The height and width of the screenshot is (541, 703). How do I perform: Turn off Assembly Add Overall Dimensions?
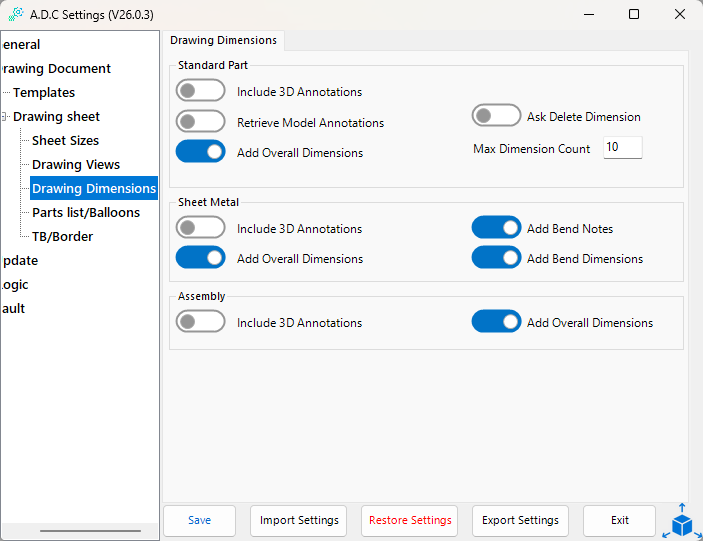click(x=496, y=322)
